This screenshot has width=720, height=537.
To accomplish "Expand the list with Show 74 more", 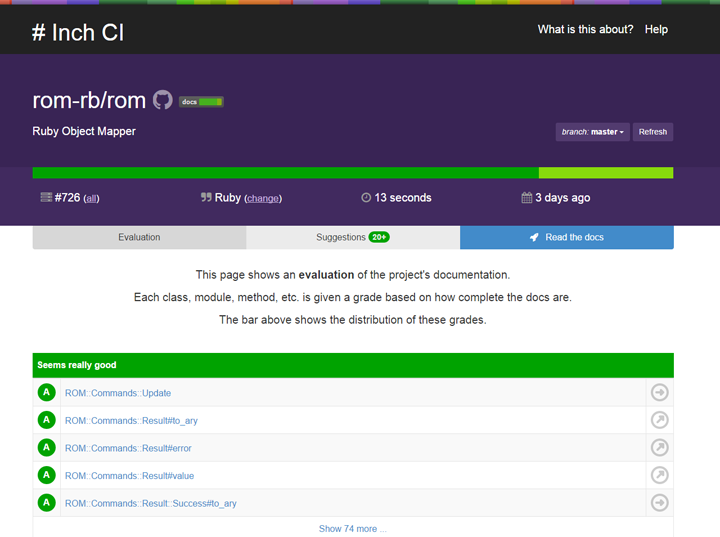I will click(353, 529).
